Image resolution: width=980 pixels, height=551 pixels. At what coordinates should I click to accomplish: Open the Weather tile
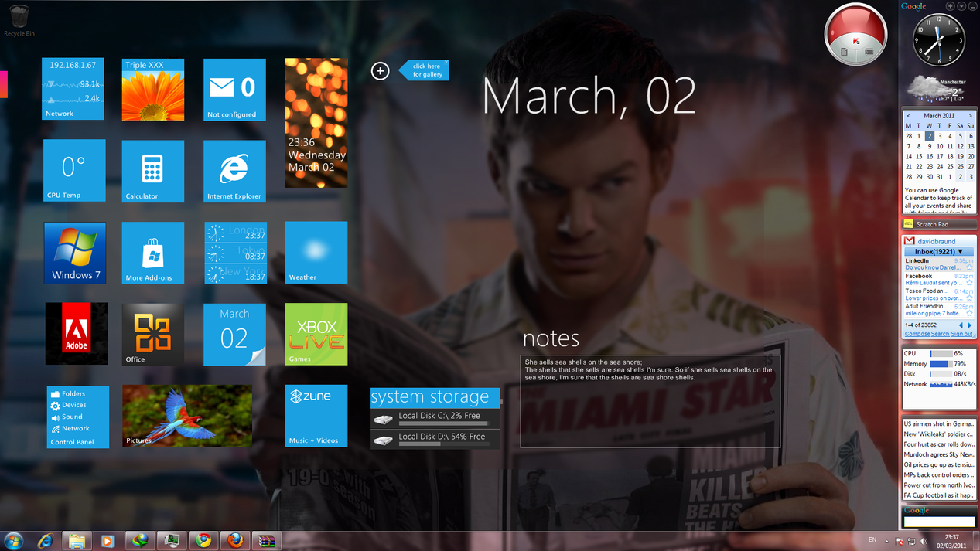316,253
